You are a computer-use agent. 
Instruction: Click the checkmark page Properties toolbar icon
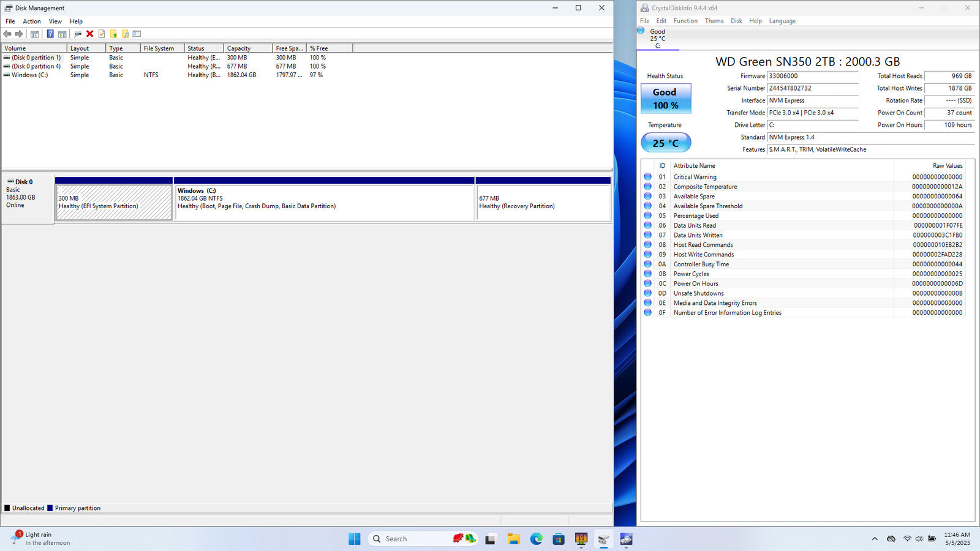point(102,34)
